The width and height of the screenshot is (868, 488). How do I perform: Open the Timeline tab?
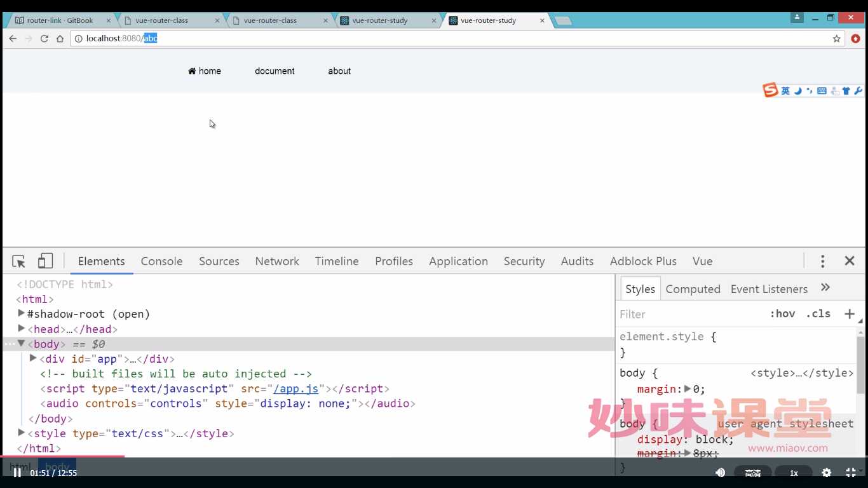tap(337, 261)
